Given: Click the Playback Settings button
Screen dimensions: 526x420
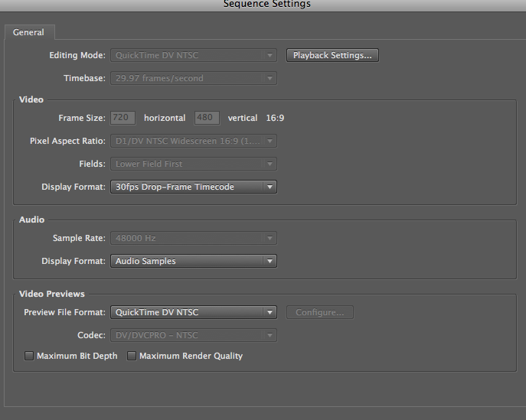Looking at the screenshot, I should click(332, 55).
